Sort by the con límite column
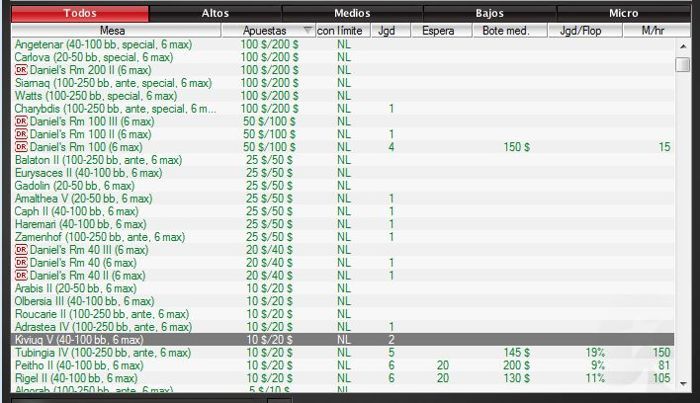 (x=343, y=30)
